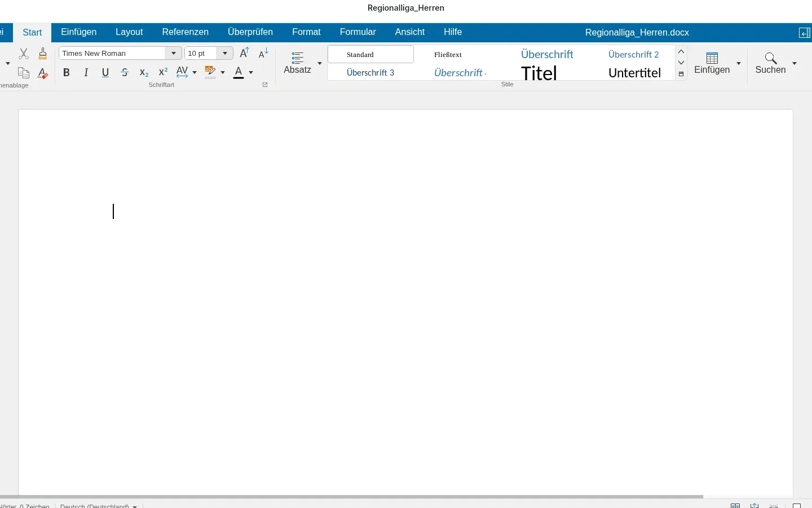Image resolution: width=812 pixels, height=508 pixels.
Task: Toggle Subscript formatting
Action: [x=144, y=72]
